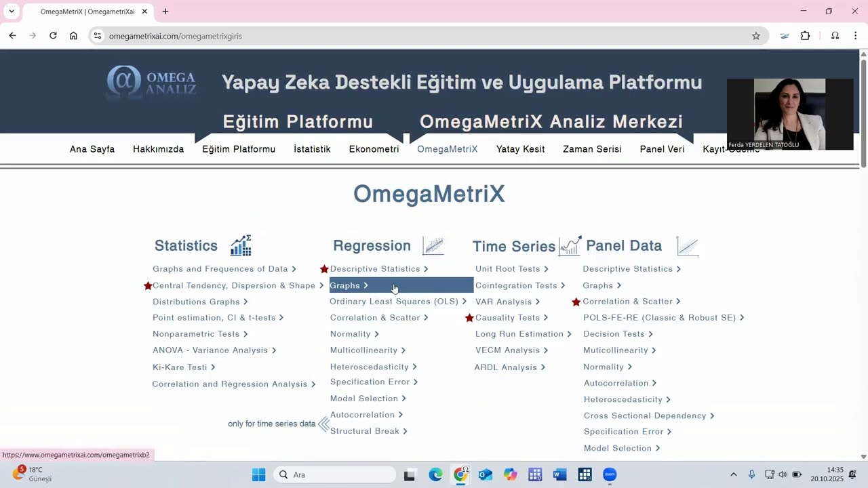
Task: Open the notification bell in system tray
Action: click(852, 474)
